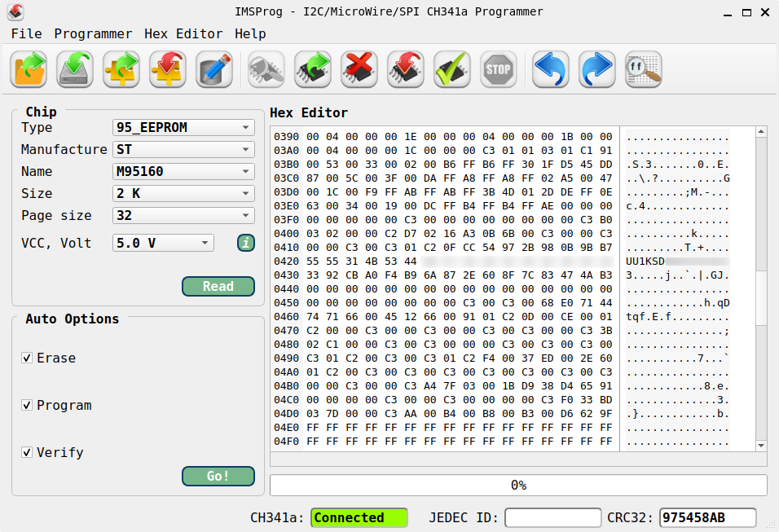Screen dimensions: 779x532
Task: Open the Programmer menu
Action: 93,33
